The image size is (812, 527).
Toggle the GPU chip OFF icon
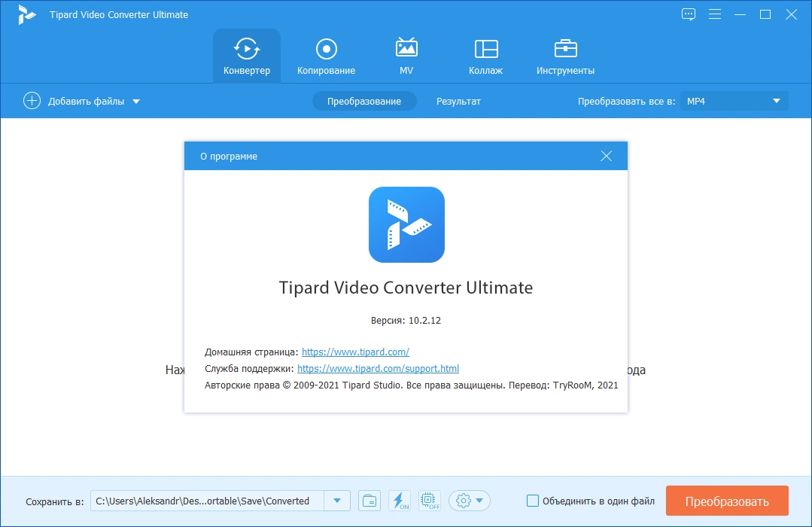coord(429,501)
